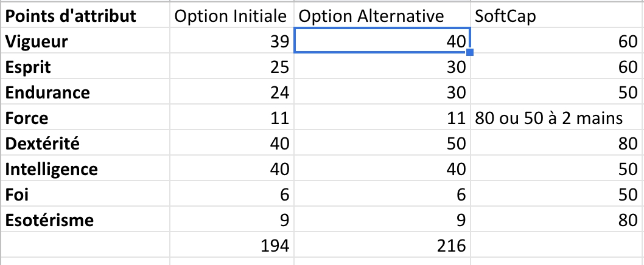
Task: Select the "Vigueur" row label cell
Action: 85,41
